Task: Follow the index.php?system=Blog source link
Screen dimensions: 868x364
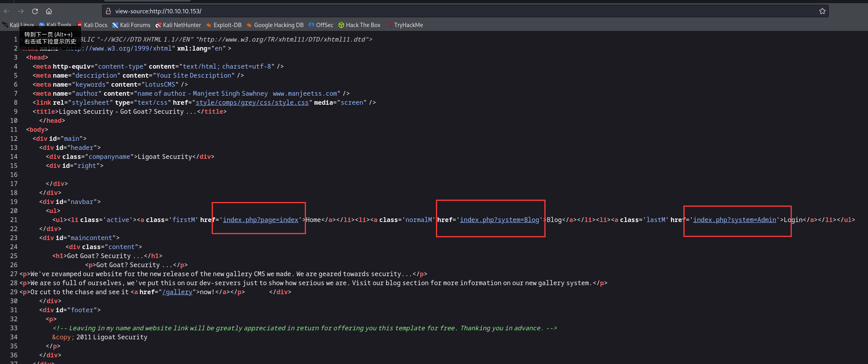Action: click(x=500, y=220)
